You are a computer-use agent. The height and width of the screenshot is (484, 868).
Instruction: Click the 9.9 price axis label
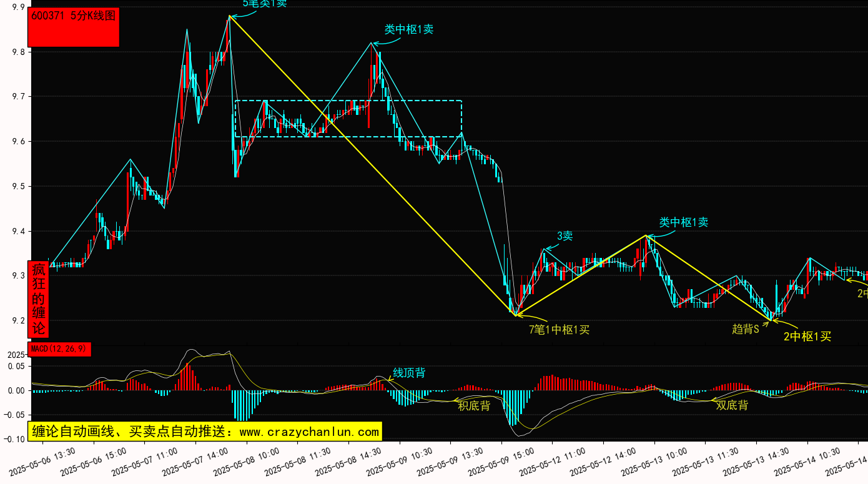tap(19, 7)
